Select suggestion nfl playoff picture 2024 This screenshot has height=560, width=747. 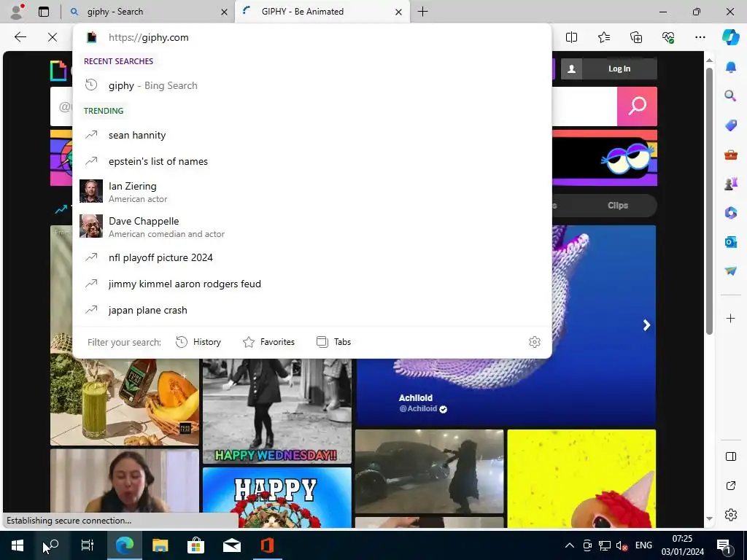(x=312, y=257)
